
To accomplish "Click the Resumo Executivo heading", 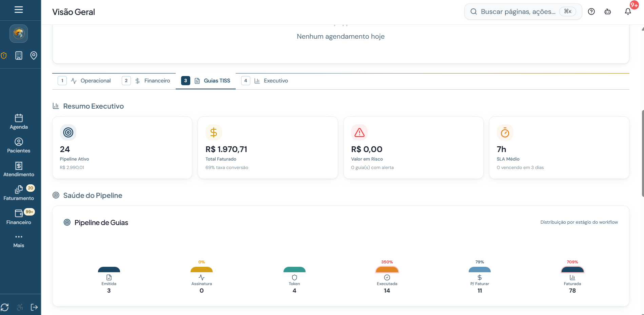I will 94,106.
